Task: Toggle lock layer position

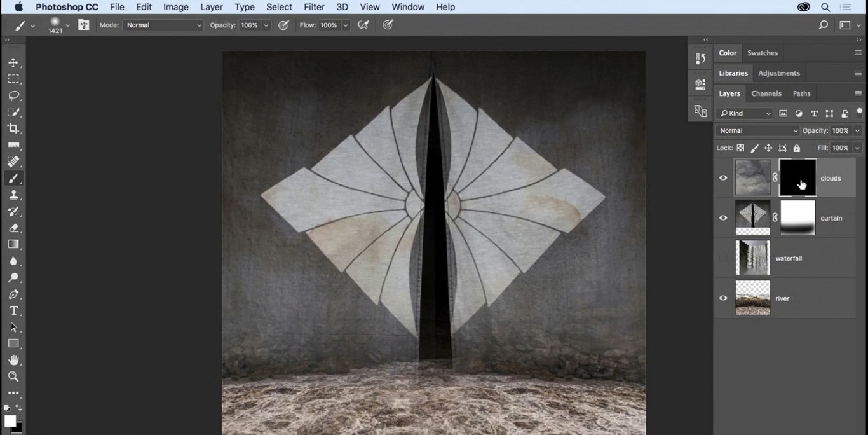Action: pyautogui.click(x=768, y=148)
